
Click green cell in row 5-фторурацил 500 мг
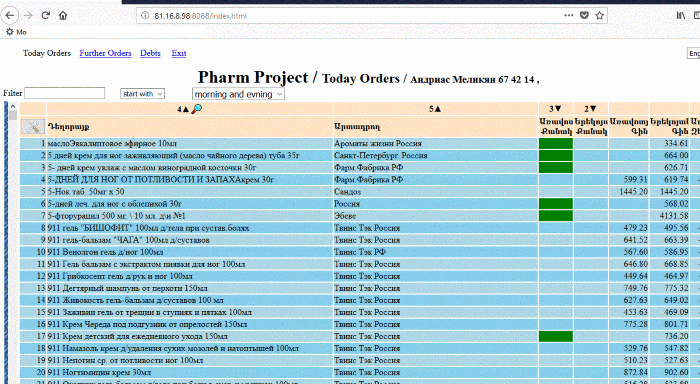point(556,216)
